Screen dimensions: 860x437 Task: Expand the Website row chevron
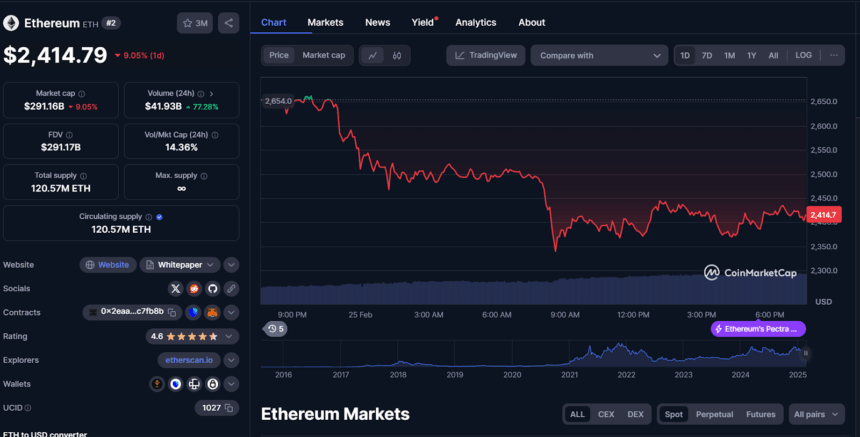tap(231, 265)
